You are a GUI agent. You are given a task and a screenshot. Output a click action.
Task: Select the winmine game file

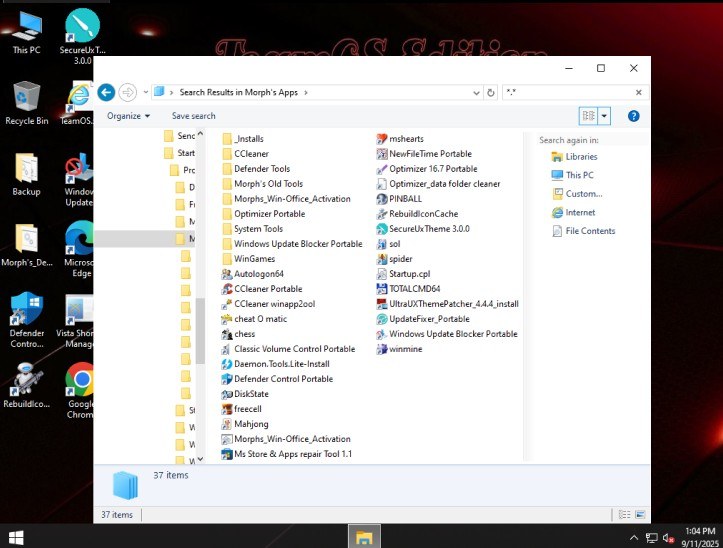[x=399, y=349]
